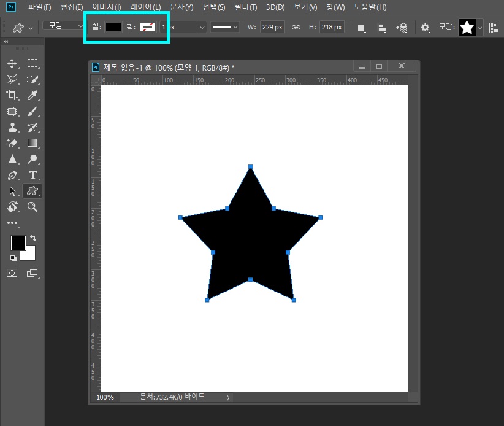Click the foreground color swatch
The width and height of the screenshot is (504, 426).
(x=18, y=243)
